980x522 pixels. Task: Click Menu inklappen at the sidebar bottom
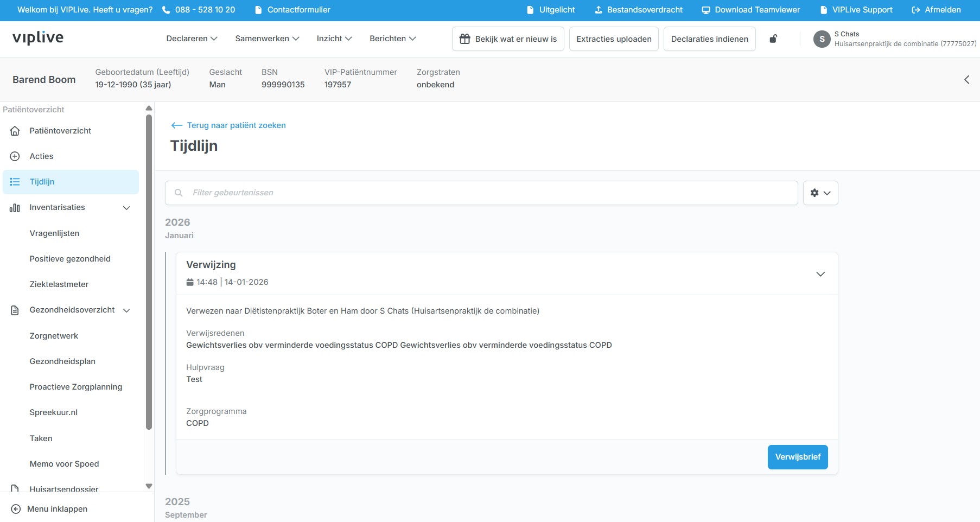point(49,509)
